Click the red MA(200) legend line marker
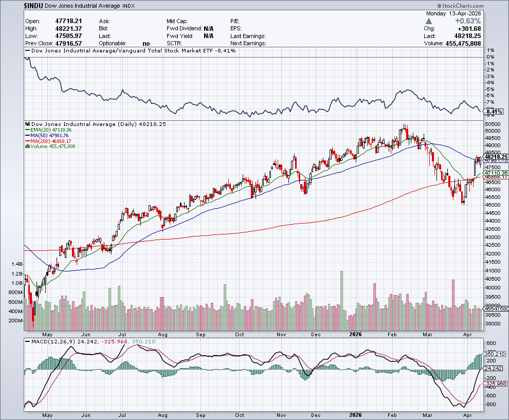 [27, 141]
